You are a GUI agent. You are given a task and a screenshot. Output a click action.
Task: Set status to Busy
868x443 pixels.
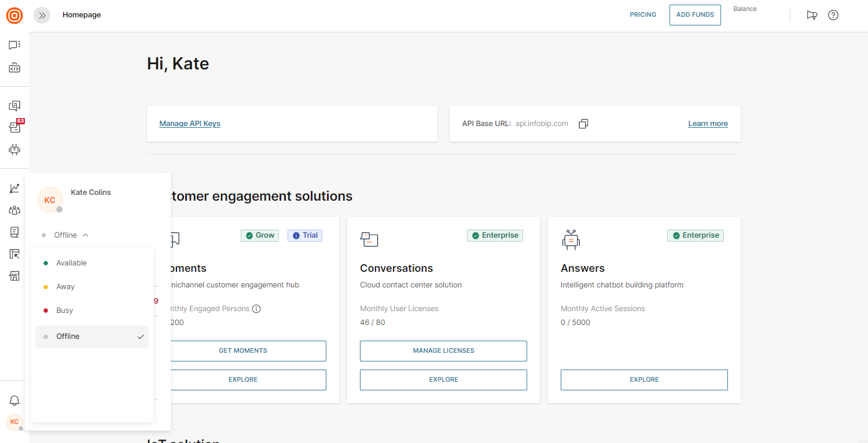click(65, 311)
